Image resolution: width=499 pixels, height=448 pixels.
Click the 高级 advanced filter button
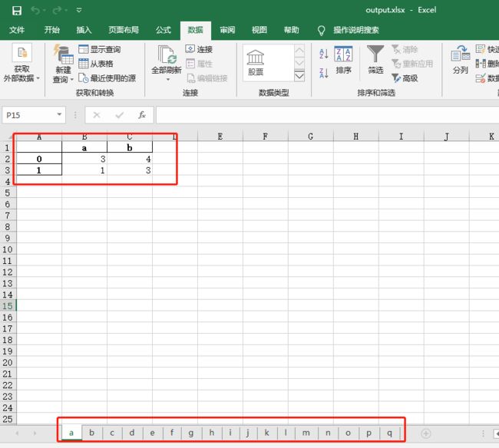(x=405, y=78)
